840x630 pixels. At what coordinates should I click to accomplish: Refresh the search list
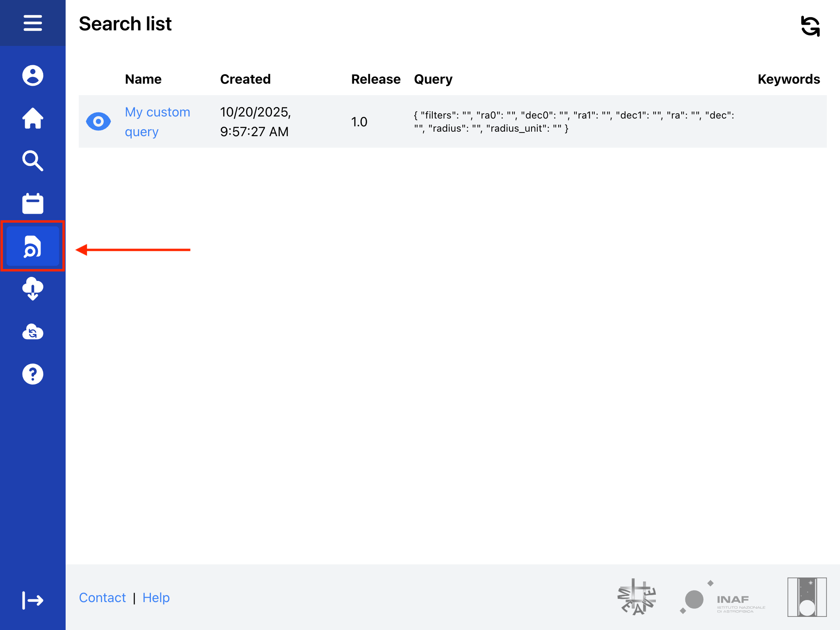click(810, 26)
